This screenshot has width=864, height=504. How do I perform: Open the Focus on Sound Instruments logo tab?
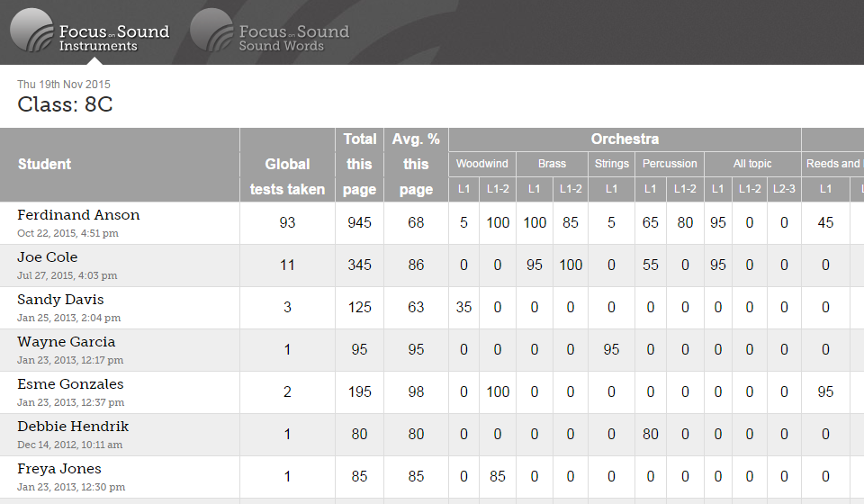[x=90, y=31]
